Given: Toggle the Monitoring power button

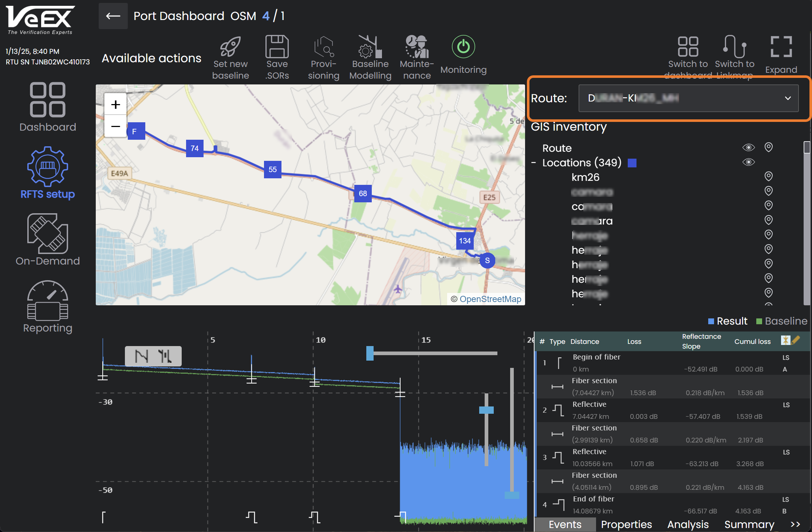Looking at the screenshot, I should pyautogui.click(x=463, y=47).
